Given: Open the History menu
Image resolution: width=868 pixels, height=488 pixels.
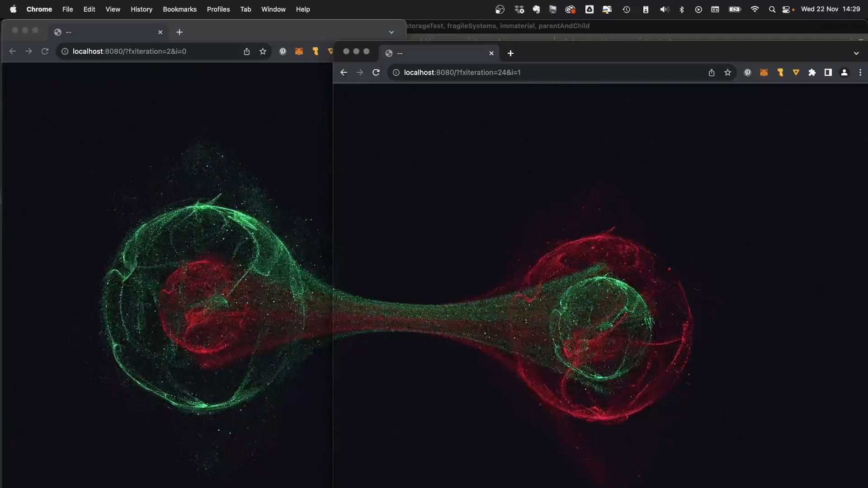Looking at the screenshot, I should [141, 9].
